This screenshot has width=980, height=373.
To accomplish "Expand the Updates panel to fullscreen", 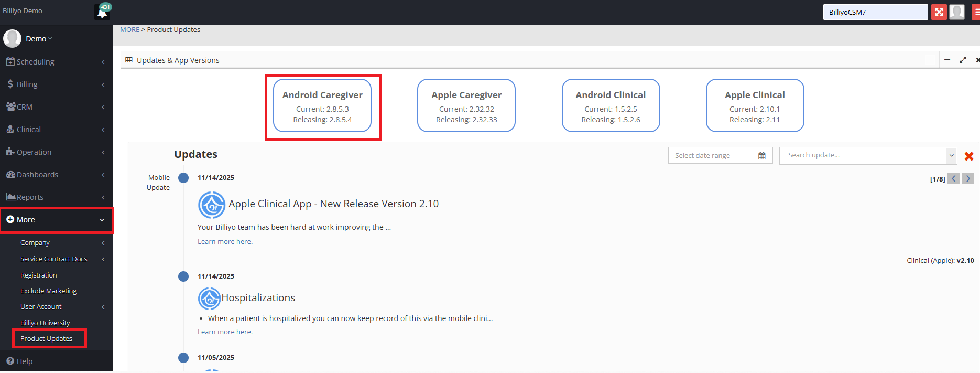I will tap(963, 60).
